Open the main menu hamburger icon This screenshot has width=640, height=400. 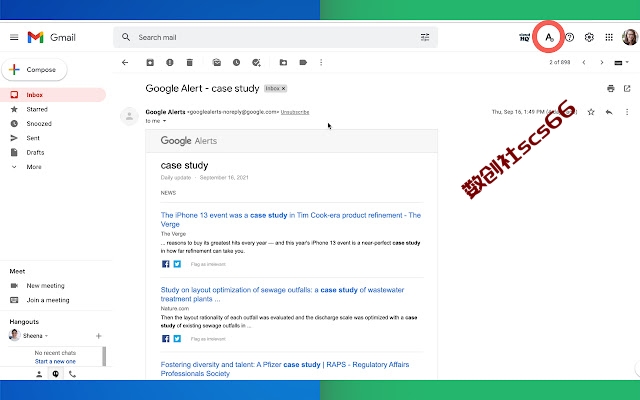click(x=14, y=37)
